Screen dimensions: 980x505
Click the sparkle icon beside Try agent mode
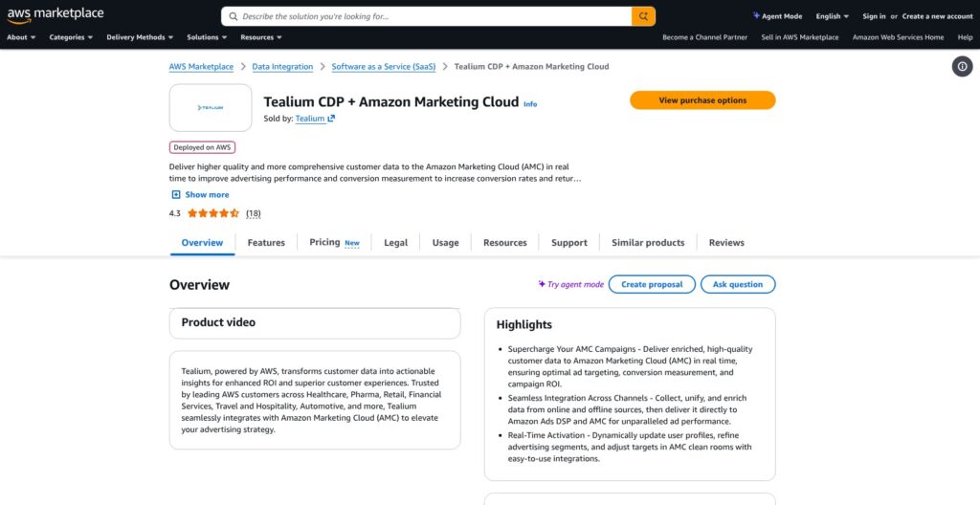click(x=542, y=284)
